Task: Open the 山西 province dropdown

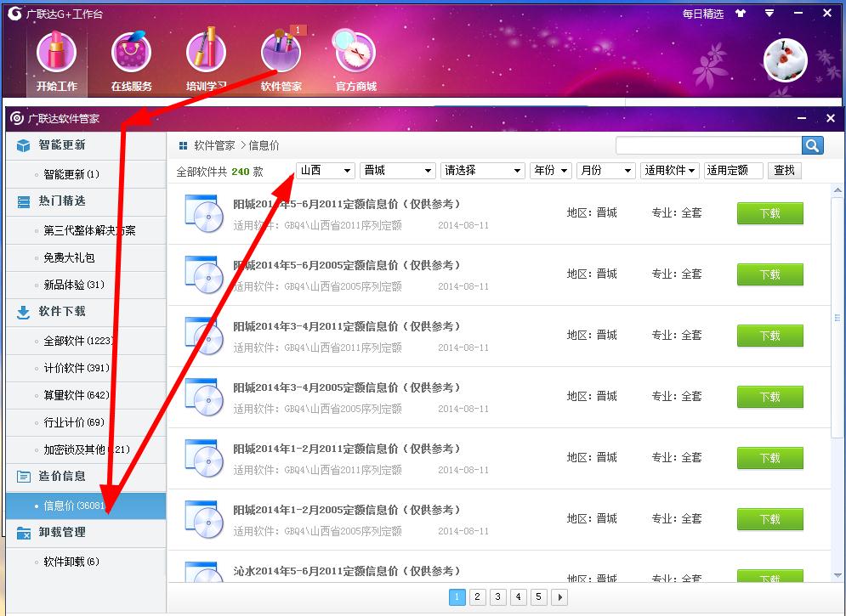Action: (326, 170)
